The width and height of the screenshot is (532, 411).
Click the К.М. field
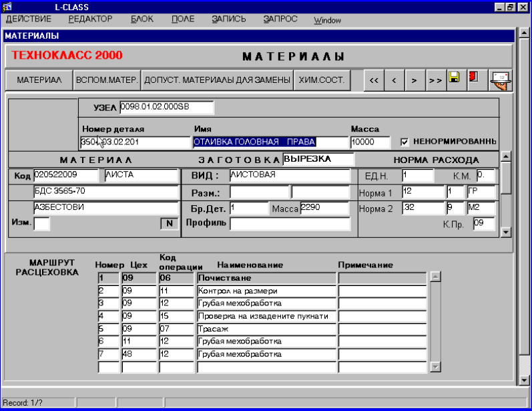pos(485,175)
